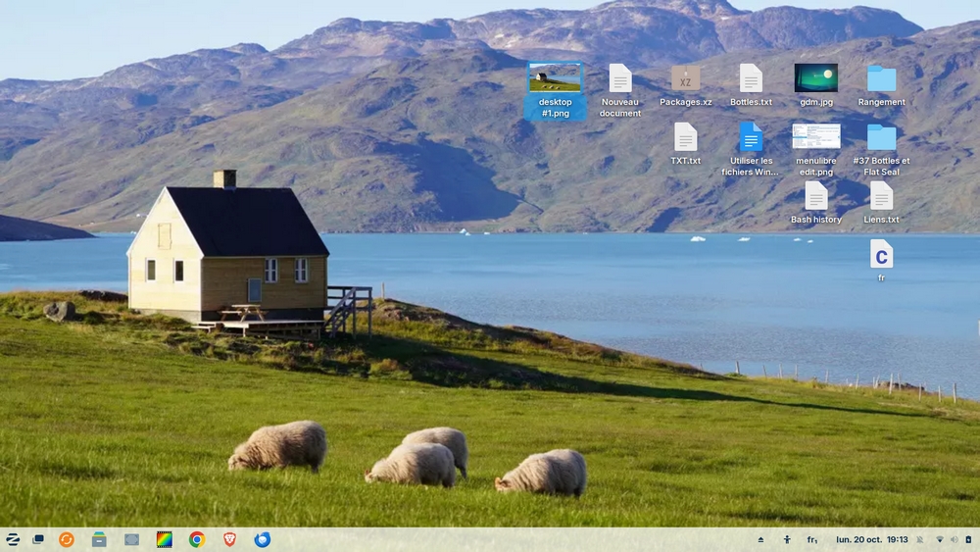Open the fr keyboard layout selector
Image resolution: width=980 pixels, height=552 pixels.
click(x=812, y=539)
